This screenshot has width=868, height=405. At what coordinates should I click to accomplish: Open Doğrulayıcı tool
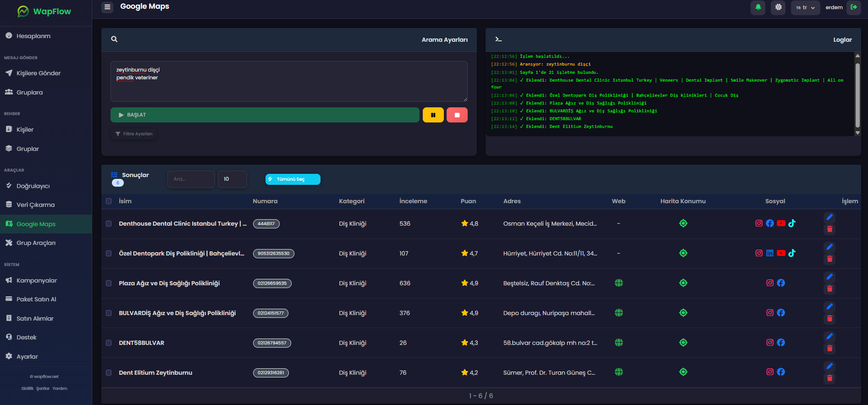tap(46, 186)
